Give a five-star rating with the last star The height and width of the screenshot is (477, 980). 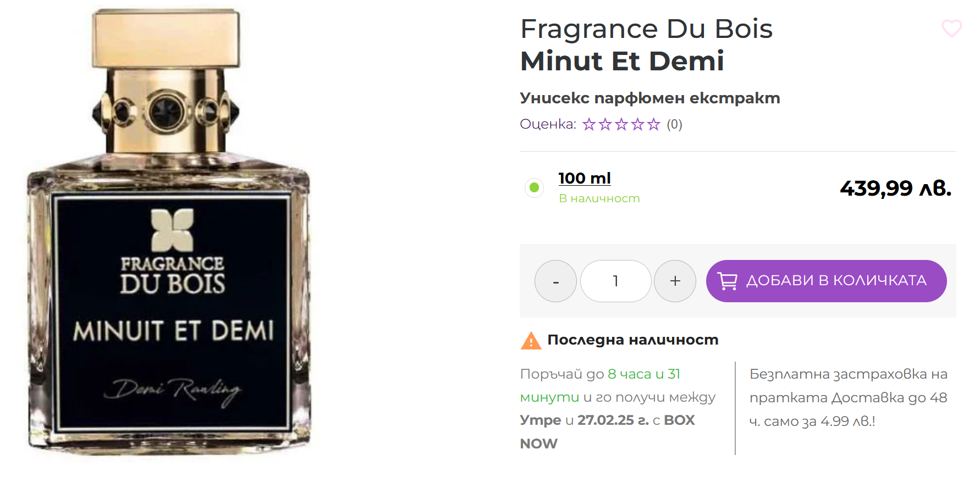coord(653,125)
